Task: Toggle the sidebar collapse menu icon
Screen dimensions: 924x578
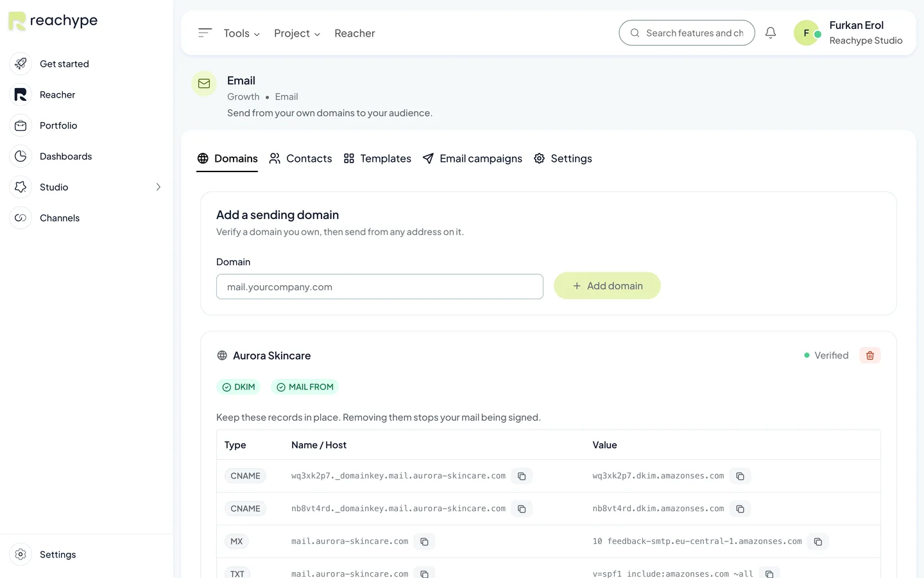Action: pos(205,33)
